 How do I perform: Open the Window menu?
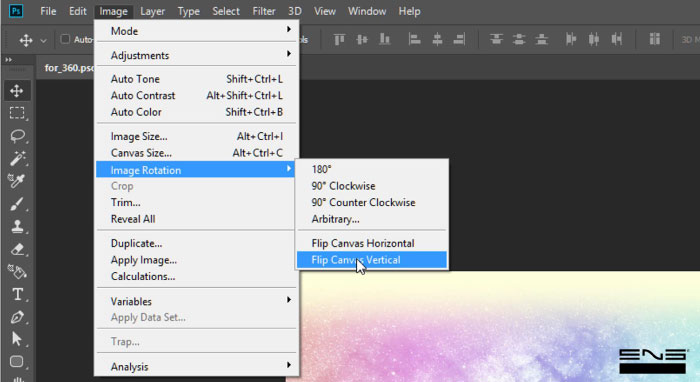tap(367, 11)
